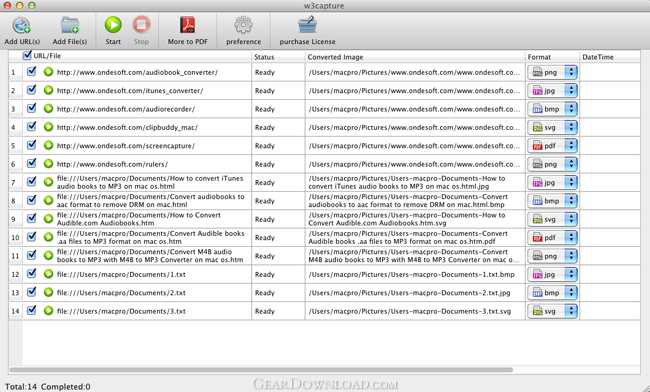Click green play icon in row 11
The image size is (650, 392).
[49, 256]
